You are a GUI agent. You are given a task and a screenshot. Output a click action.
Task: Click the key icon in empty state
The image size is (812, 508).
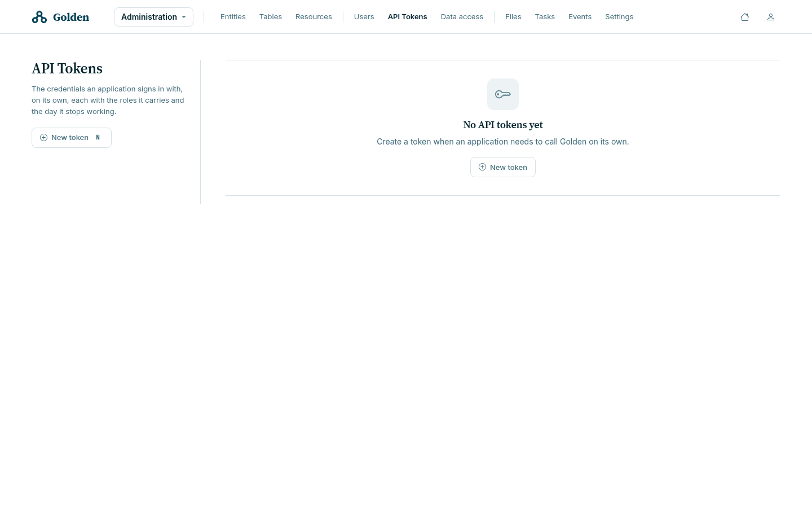(x=503, y=94)
